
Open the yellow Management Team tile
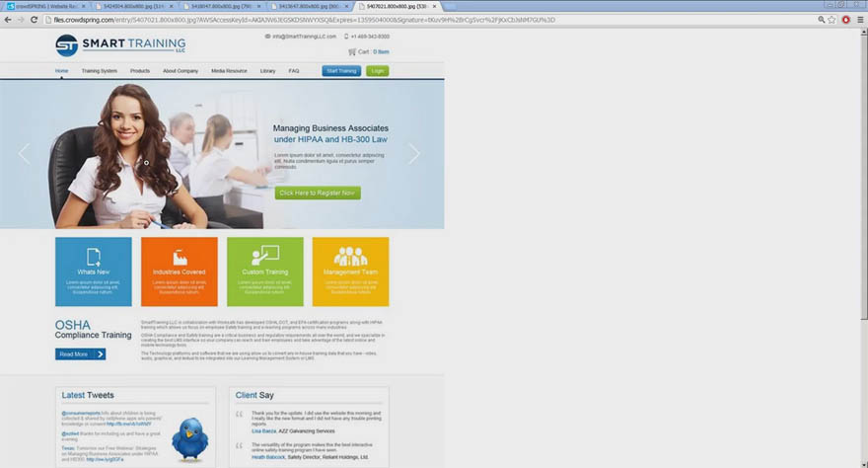coord(350,272)
